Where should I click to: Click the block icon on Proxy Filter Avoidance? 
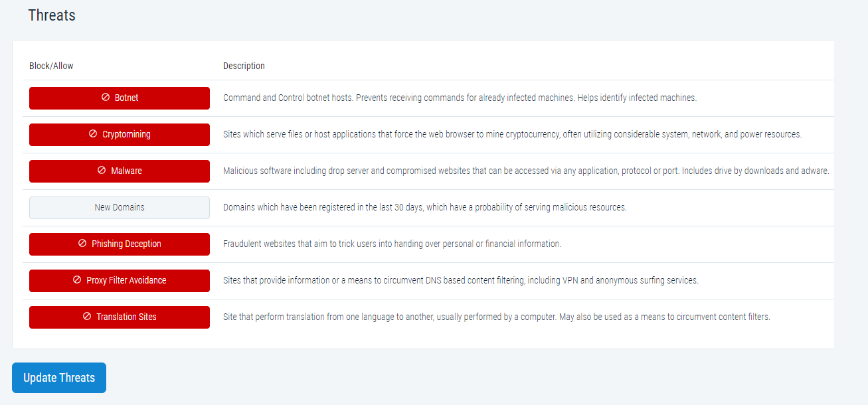tap(77, 280)
